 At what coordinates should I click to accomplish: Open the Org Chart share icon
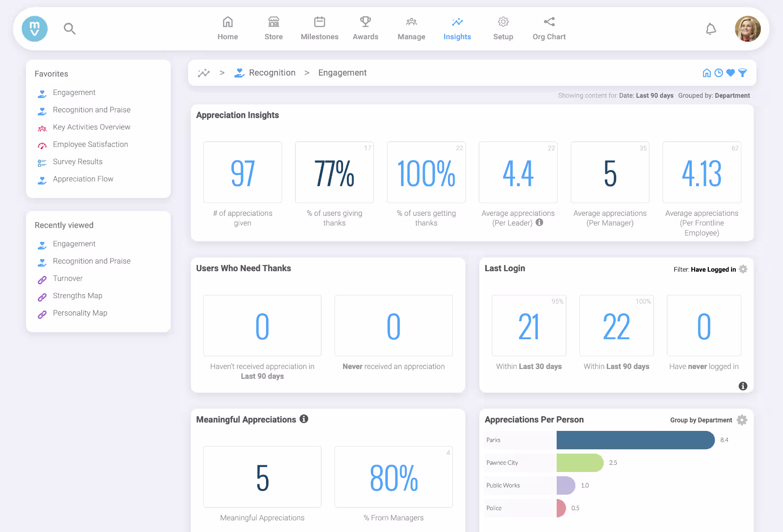pos(549,21)
